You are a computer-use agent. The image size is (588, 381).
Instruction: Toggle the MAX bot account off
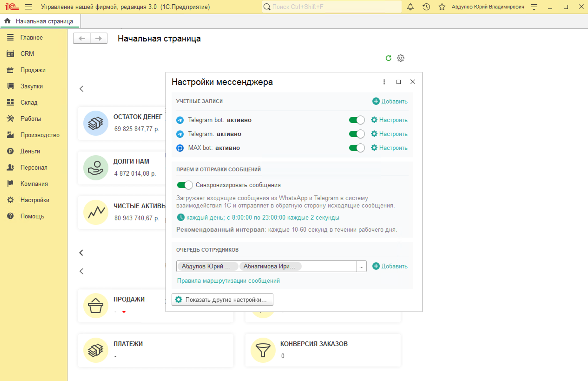click(x=356, y=148)
